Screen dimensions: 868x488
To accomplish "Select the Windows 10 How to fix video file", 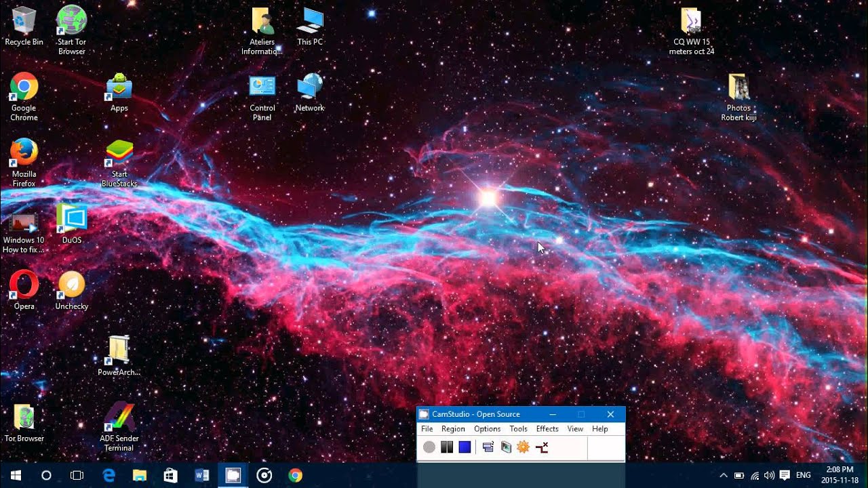I will (24, 232).
